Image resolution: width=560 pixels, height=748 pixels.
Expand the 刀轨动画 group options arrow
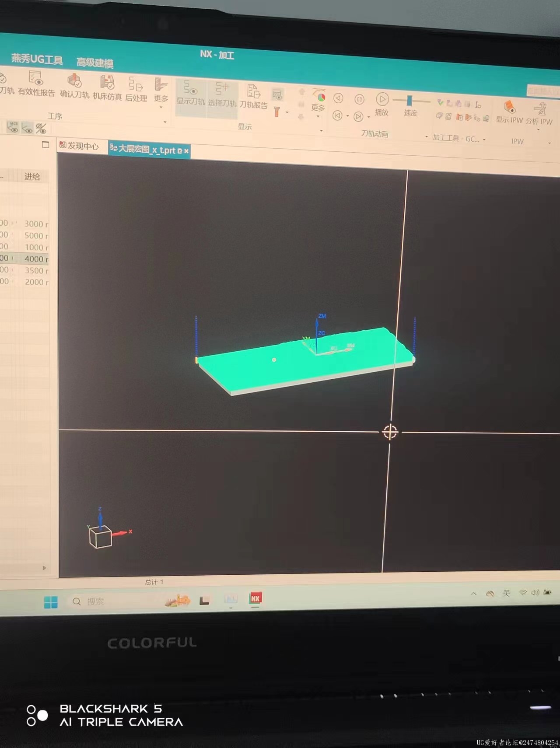(427, 137)
